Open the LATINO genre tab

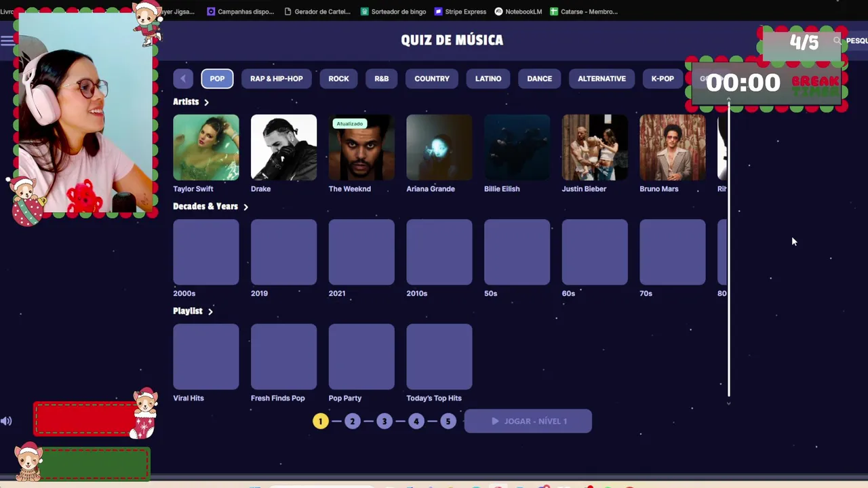click(x=488, y=79)
